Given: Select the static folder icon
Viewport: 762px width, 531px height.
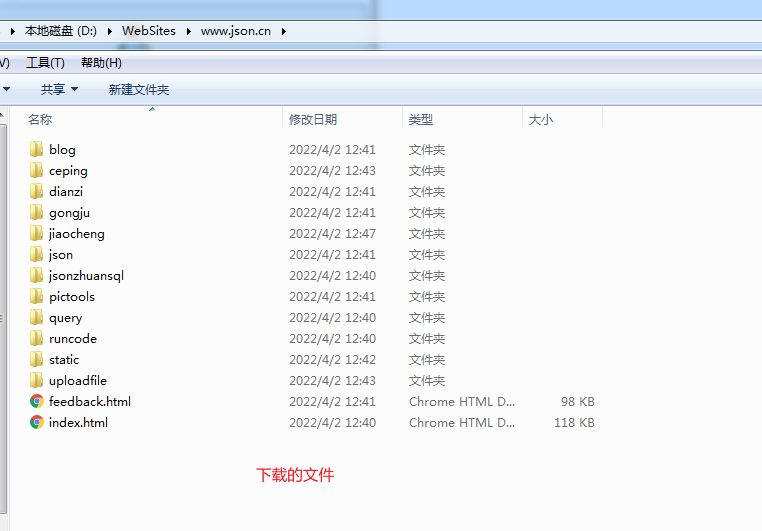Looking at the screenshot, I should click(x=37, y=359).
